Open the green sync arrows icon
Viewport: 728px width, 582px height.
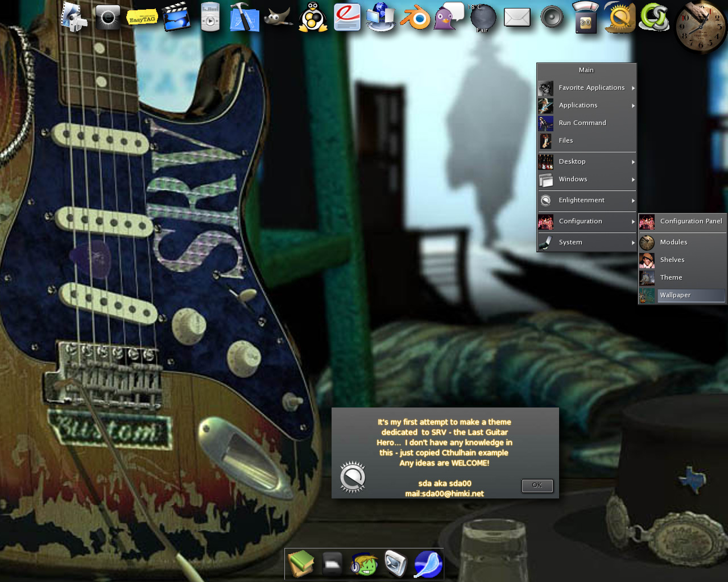pyautogui.click(x=654, y=17)
